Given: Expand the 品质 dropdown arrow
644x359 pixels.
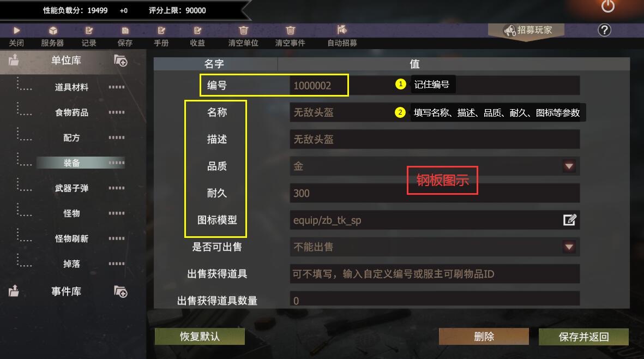Looking at the screenshot, I should (x=569, y=166).
